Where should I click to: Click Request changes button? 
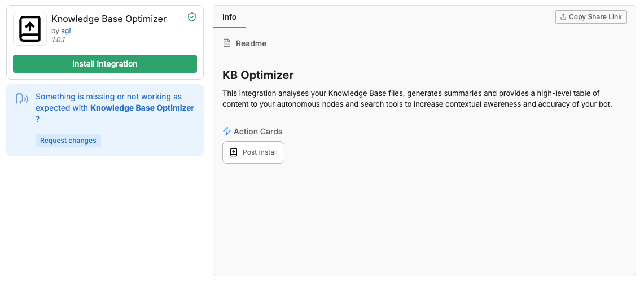[x=68, y=141]
